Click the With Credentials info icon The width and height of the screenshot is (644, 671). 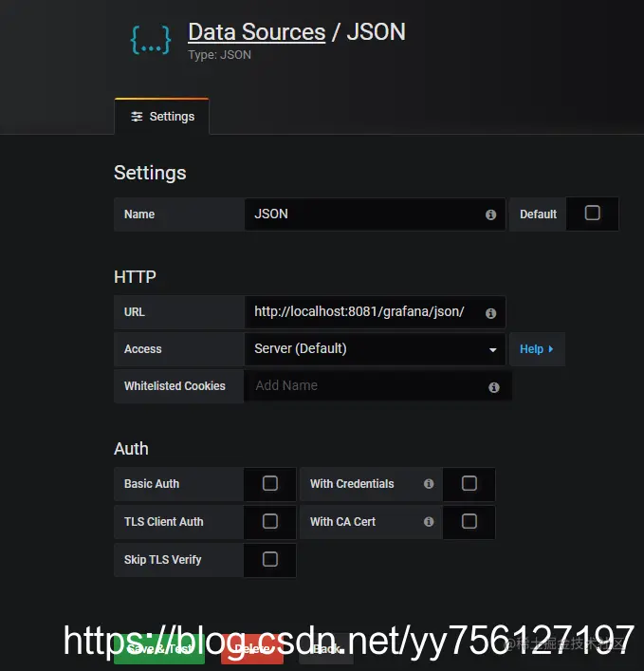point(429,484)
